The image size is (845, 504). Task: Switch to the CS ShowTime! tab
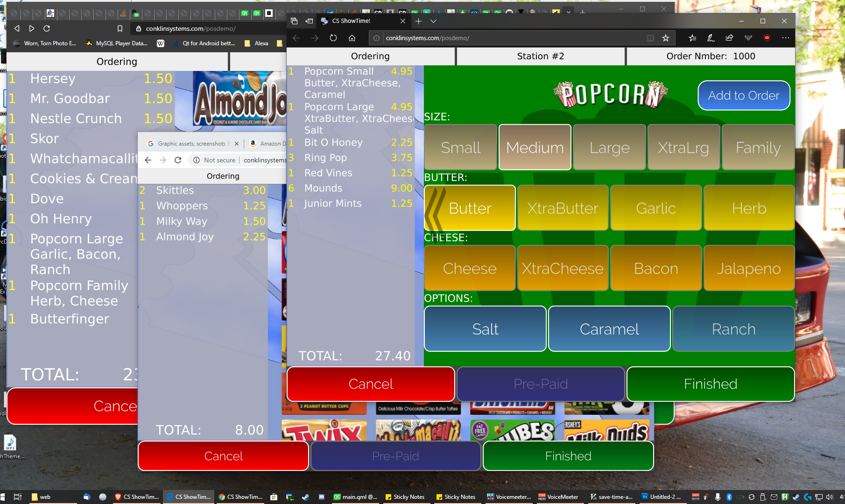(359, 21)
